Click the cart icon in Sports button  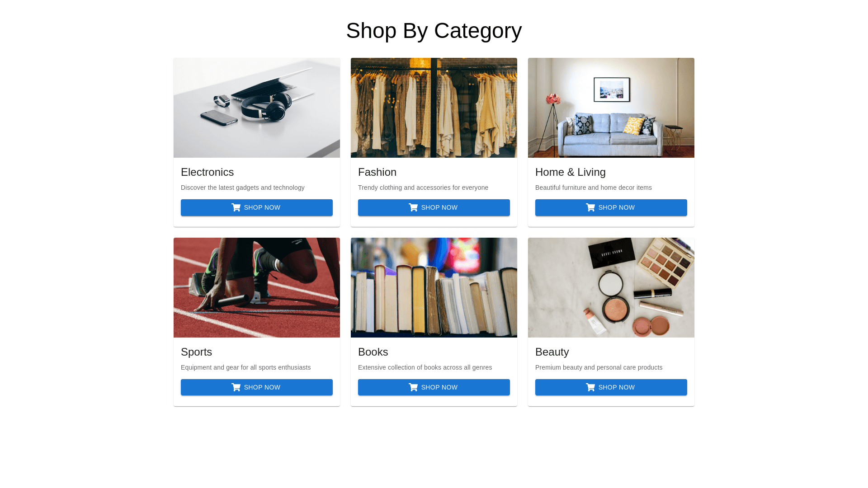pos(236,387)
